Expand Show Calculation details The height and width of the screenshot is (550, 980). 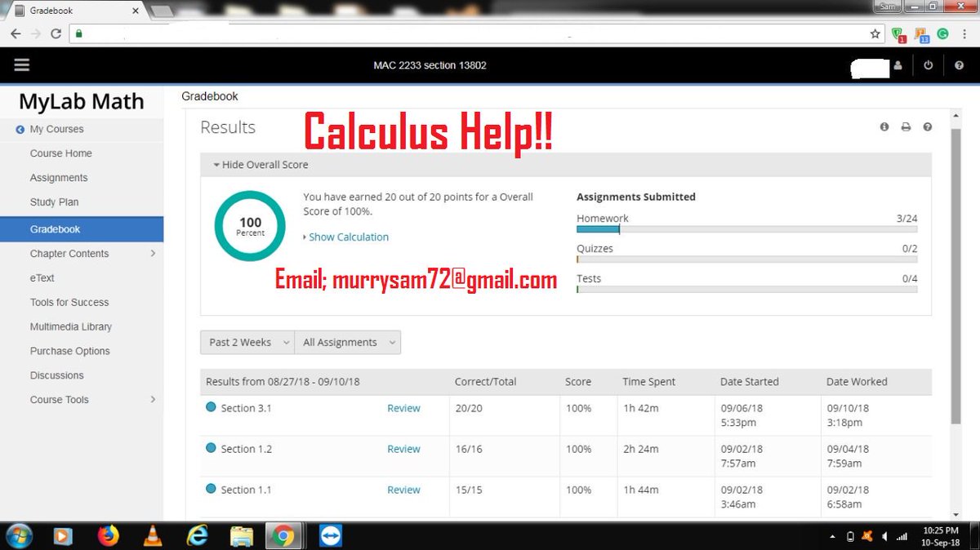(345, 237)
